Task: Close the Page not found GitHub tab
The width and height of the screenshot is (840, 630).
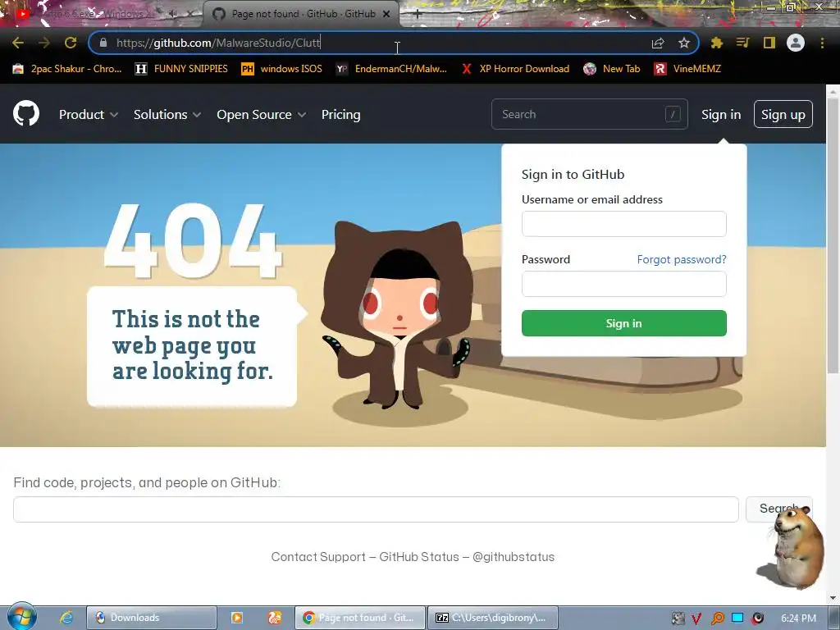Action: (x=386, y=14)
